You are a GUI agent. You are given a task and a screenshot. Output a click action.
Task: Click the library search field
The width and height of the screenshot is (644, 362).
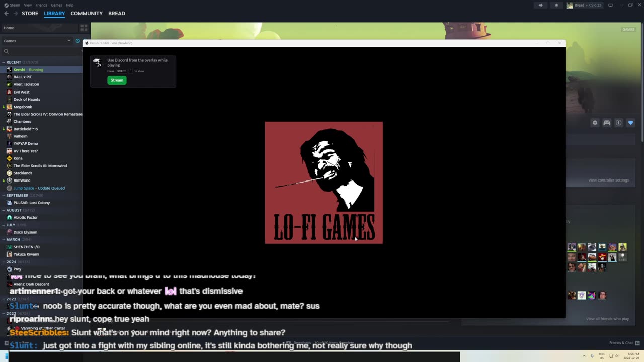(x=41, y=51)
